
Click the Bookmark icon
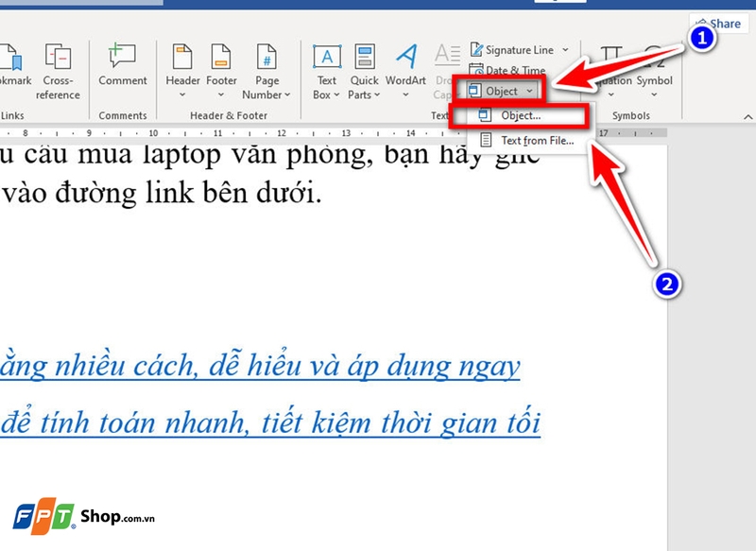pos(12,57)
